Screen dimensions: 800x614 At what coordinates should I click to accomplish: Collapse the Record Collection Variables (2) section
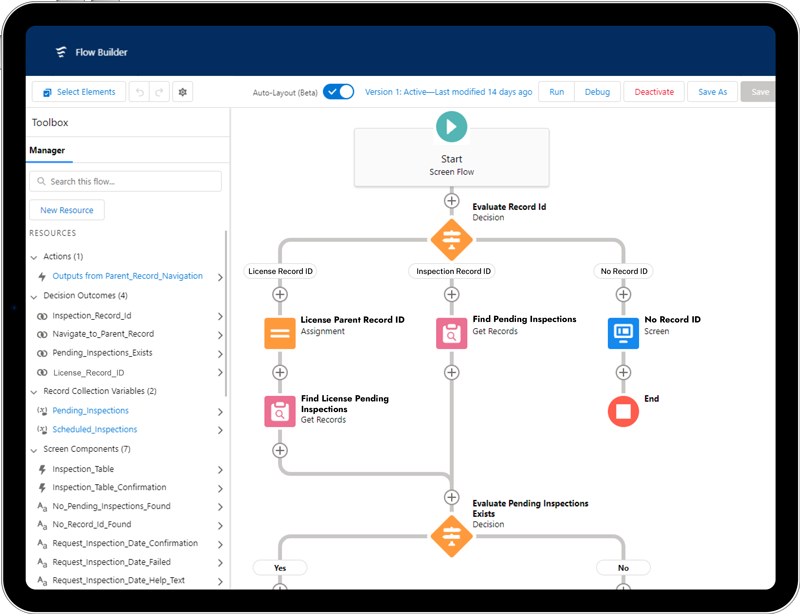34,392
